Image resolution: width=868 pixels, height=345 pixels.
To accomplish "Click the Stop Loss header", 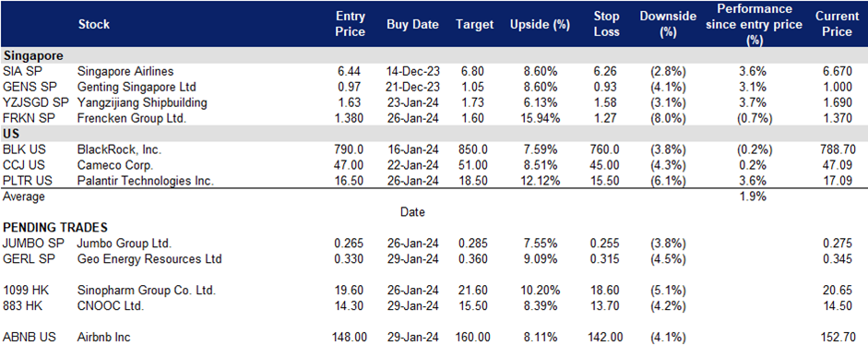I will coord(606,24).
